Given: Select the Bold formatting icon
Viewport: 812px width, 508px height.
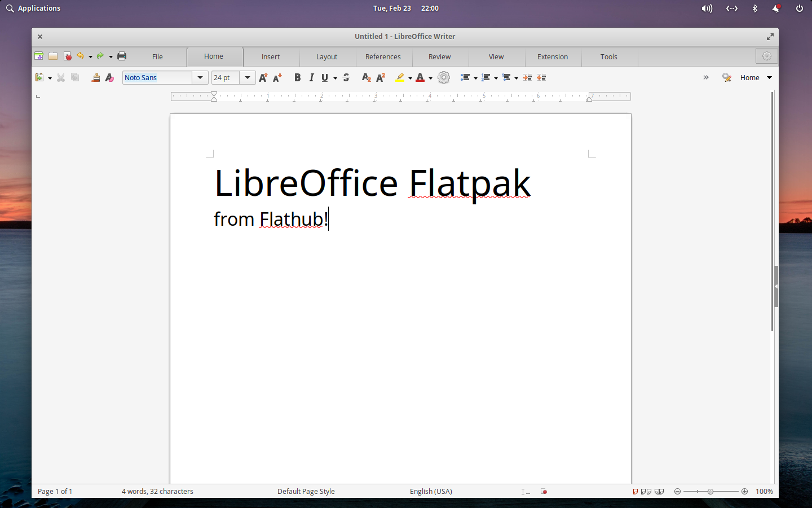Looking at the screenshot, I should tap(297, 77).
